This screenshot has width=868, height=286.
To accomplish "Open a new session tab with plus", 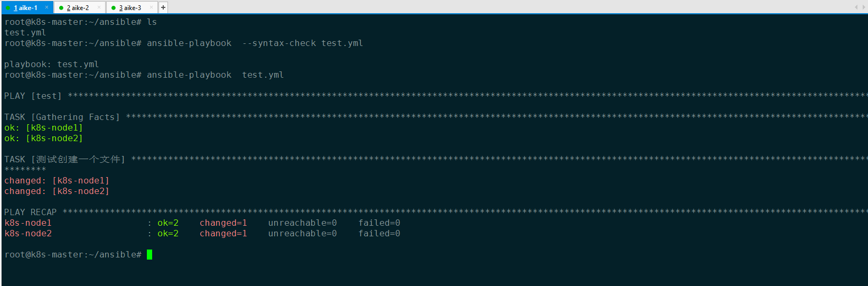I will click(163, 7).
